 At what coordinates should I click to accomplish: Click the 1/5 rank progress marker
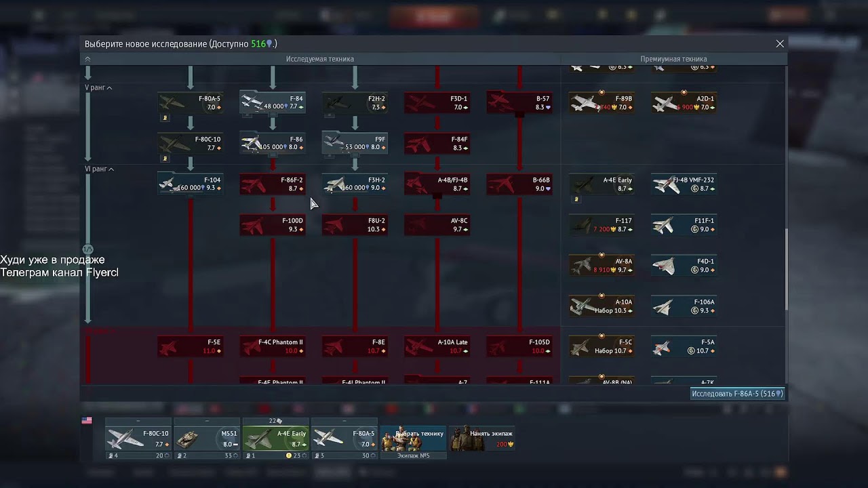tap(87, 249)
